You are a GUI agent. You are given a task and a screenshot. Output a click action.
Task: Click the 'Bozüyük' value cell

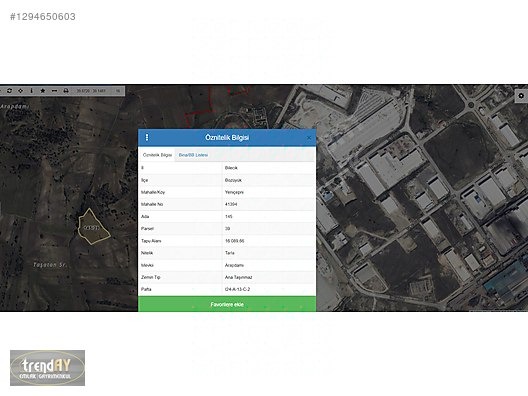pyautogui.click(x=268, y=180)
